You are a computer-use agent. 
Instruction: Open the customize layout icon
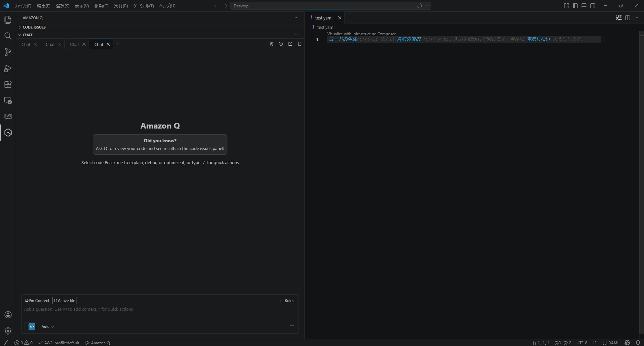click(x=567, y=6)
